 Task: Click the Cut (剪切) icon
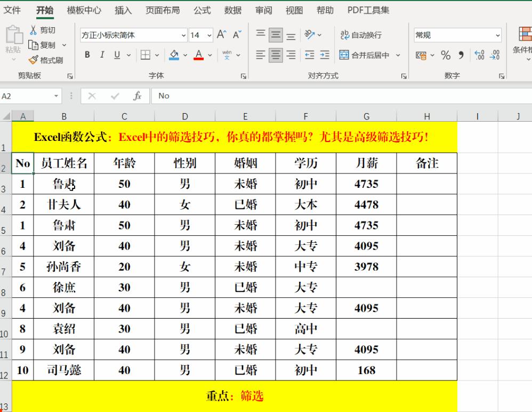33,30
